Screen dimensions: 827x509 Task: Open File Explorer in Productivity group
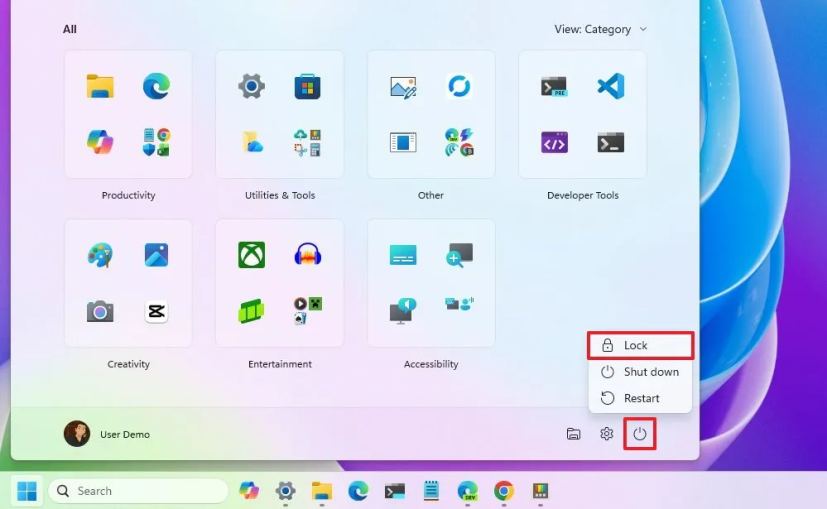[x=100, y=87]
